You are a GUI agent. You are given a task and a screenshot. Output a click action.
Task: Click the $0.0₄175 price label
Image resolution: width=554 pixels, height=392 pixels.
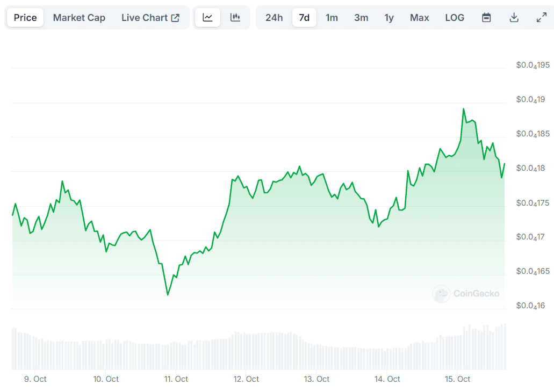(533, 203)
